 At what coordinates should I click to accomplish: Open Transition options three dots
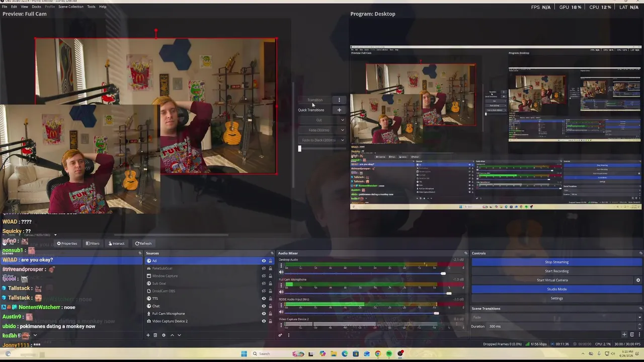[x=339, y=100]
